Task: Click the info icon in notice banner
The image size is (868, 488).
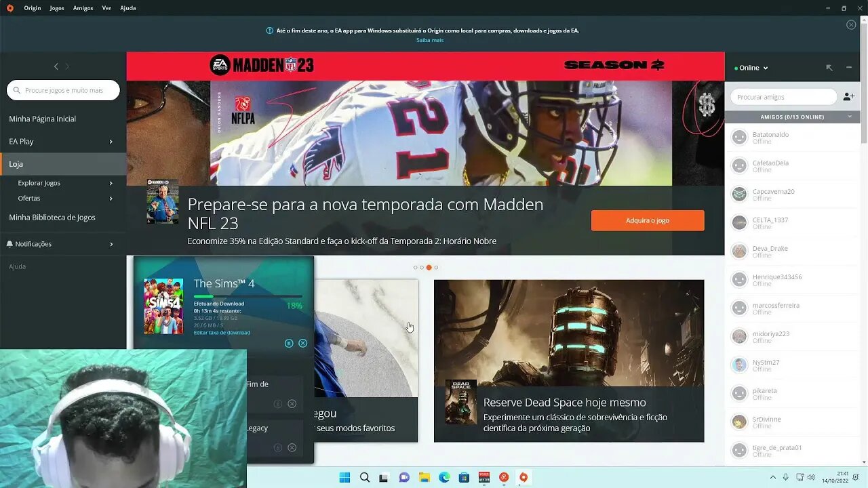Action: coord(270,30)
